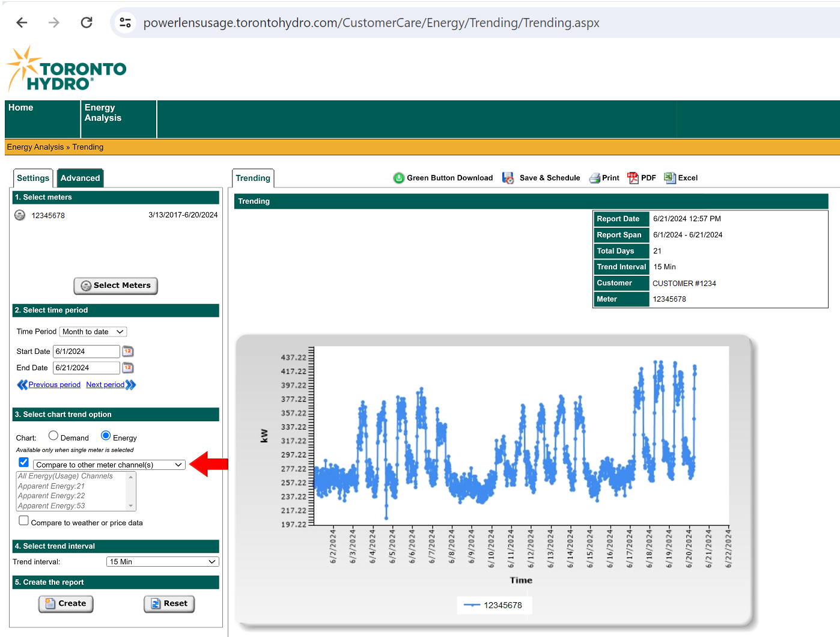
Task: Open the Start Date calendar picker
Action: pos(128,352)
